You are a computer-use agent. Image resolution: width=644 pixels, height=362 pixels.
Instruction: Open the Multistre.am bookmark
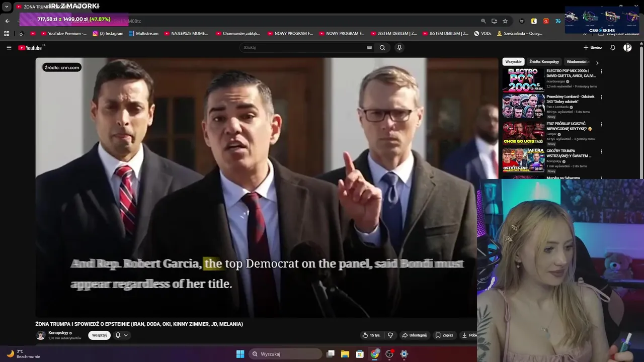143,34
